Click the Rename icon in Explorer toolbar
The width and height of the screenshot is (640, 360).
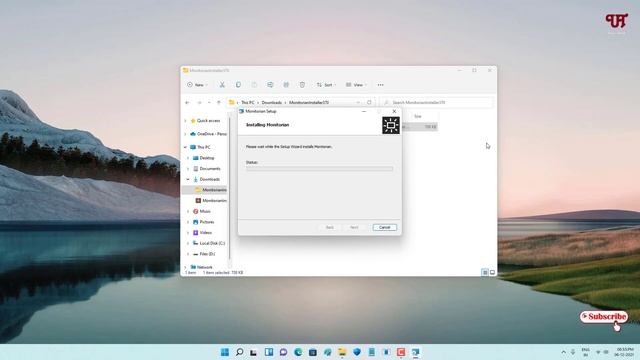pyautogui.click(x=270, y=85)
